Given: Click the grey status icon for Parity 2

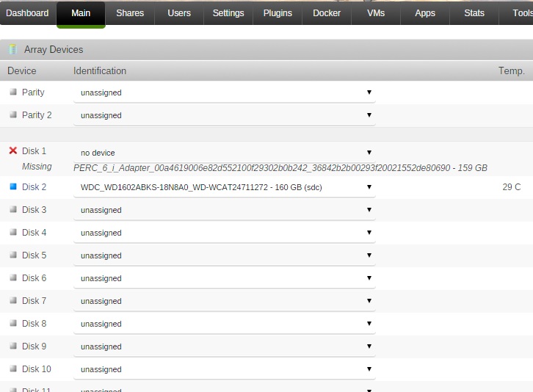Looking at the screenshot, I should click(13, 115).
